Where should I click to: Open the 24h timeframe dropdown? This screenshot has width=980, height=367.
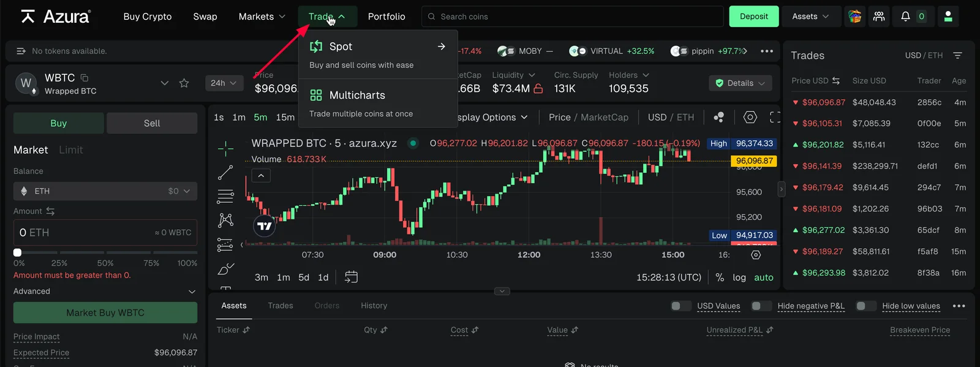[224, 83]
